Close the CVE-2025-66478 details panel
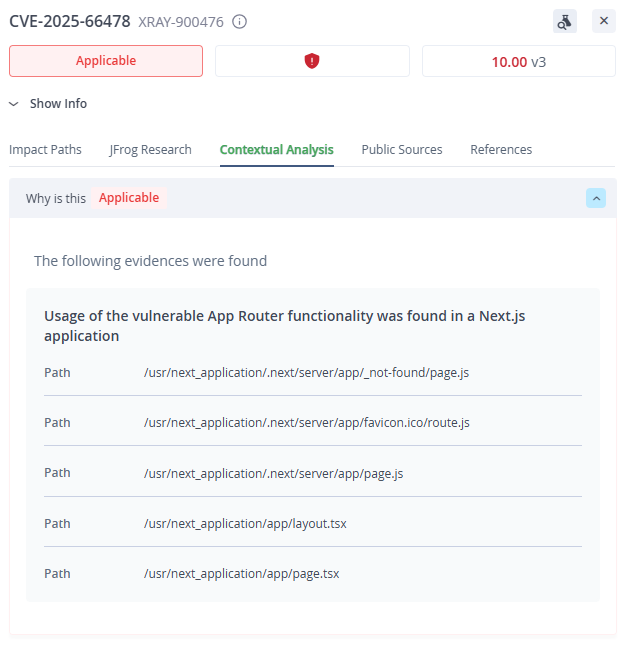This screenshot has width=626, height=646. pos(603,21)
